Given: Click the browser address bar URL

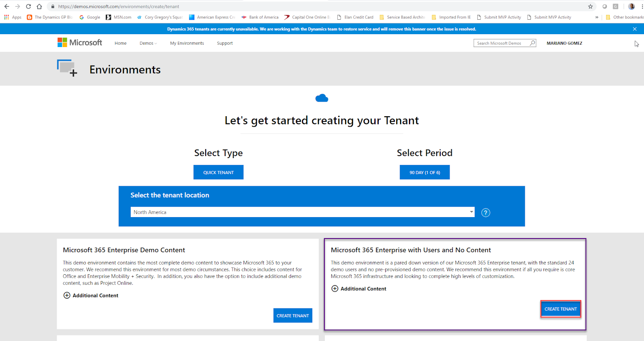Looking at the screenshot, I should (119, 6).
